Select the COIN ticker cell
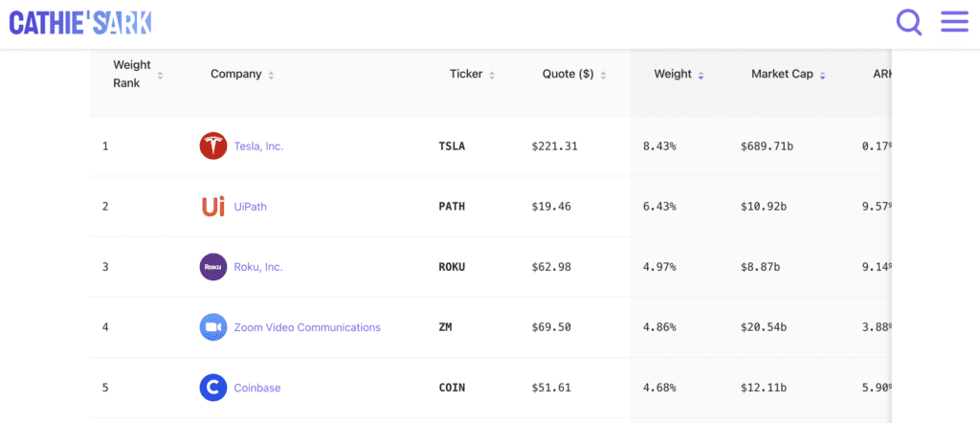 tap(452, 388)
